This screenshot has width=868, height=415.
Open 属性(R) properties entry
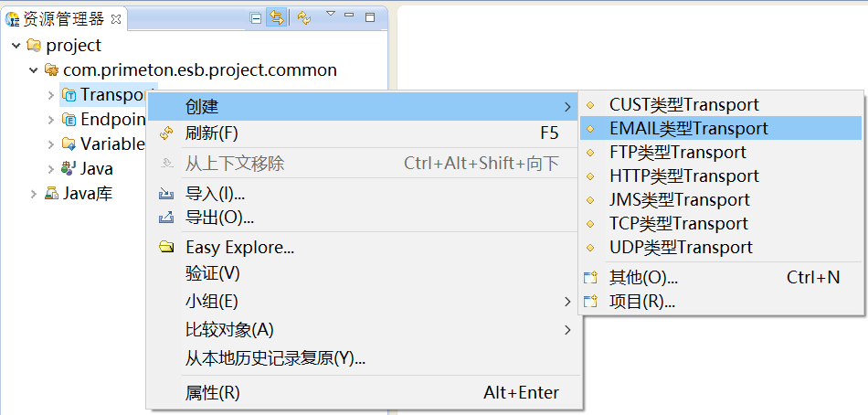click(212, 393)
